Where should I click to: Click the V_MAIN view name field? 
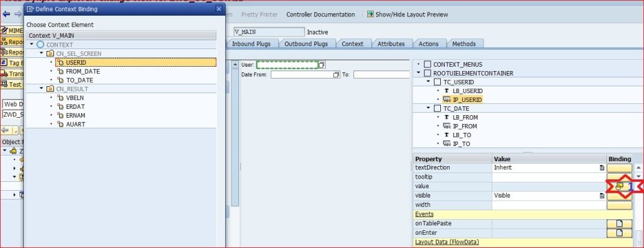(269, 32)
